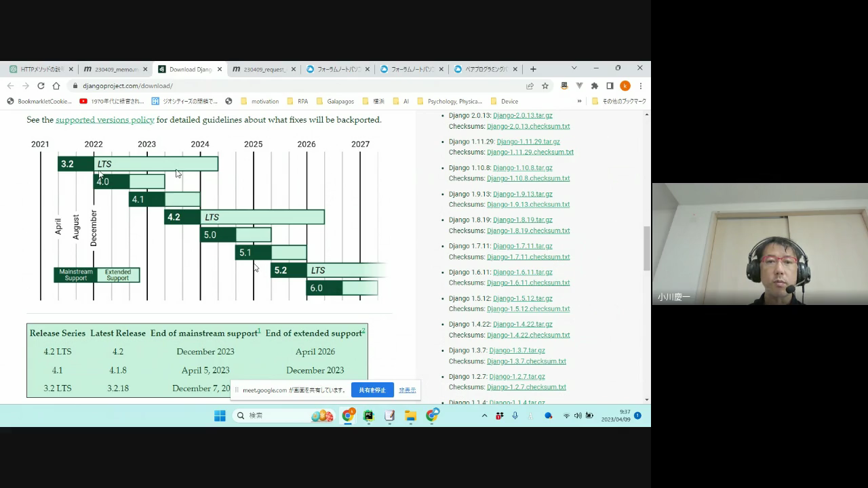Click the Django-1.11.29.tar.gz download link
The height and width of the screenshot is (488, 868).
click(x=528, y=142)
